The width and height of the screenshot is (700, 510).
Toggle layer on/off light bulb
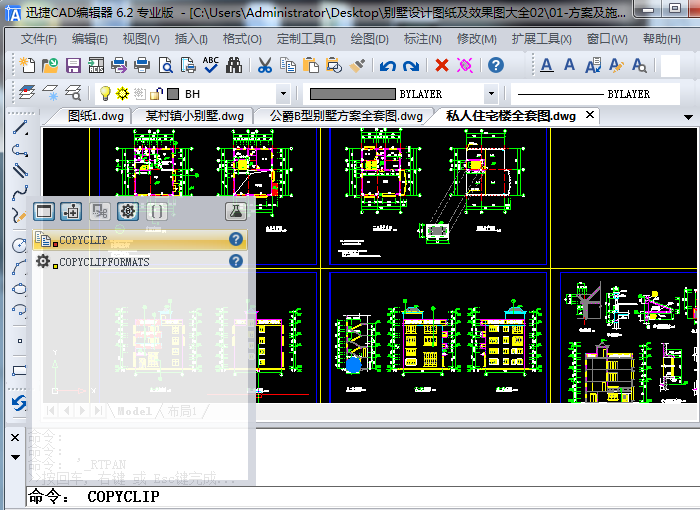coord(104,94)
